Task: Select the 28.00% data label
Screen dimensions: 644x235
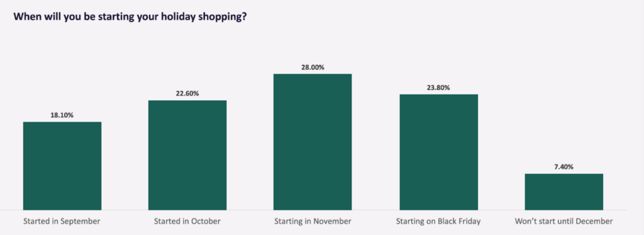Action: pos(313,67)
